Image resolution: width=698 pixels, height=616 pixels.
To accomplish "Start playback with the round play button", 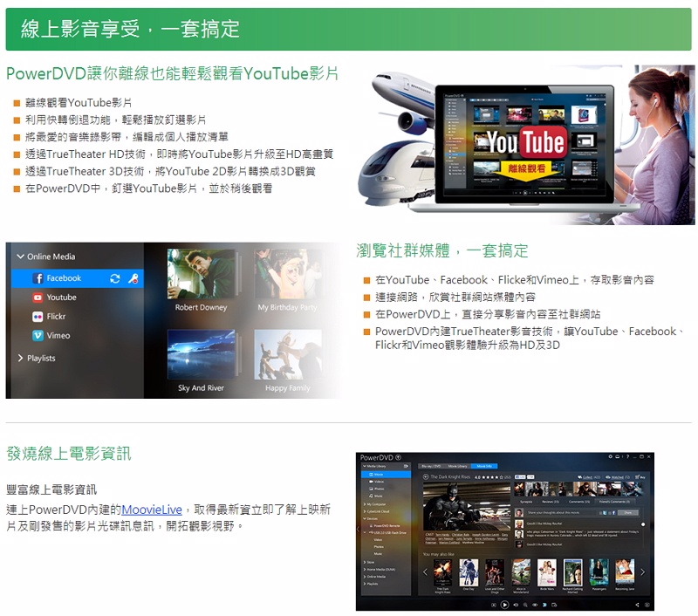I will tap(505, 605).
